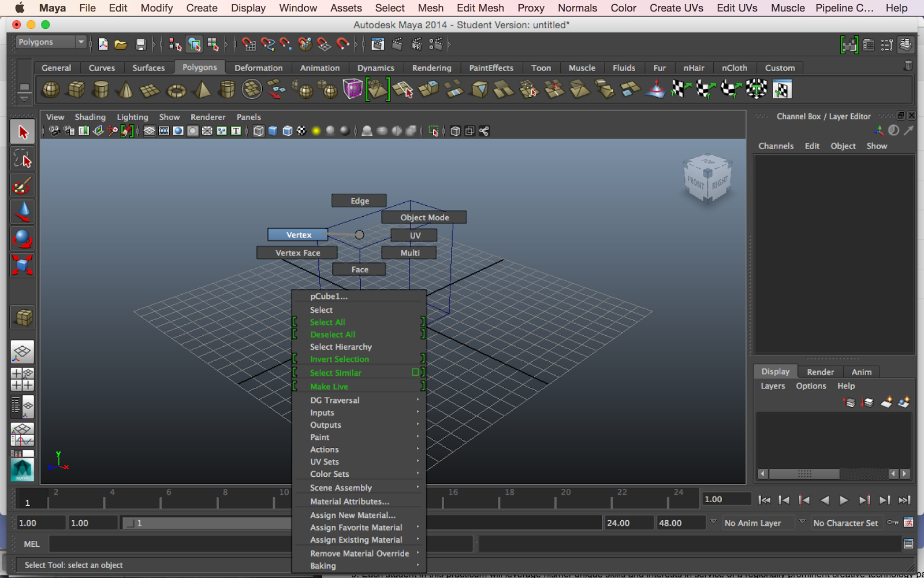This screenshot has width=924, height=578.
Task: Activate the Paint Selection tool
Action: pos(23,185)
